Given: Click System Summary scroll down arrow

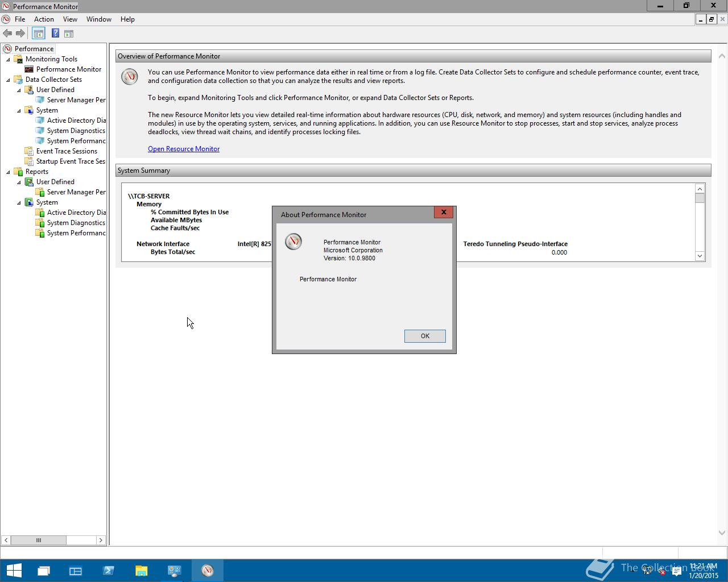Looking at the screenshot, I should [x=700, y=256].
